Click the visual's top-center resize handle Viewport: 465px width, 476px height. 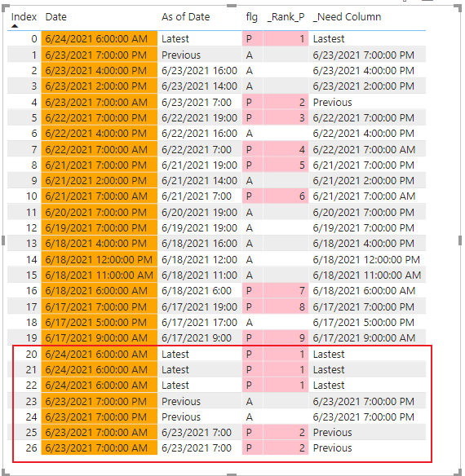coord(232,6)
